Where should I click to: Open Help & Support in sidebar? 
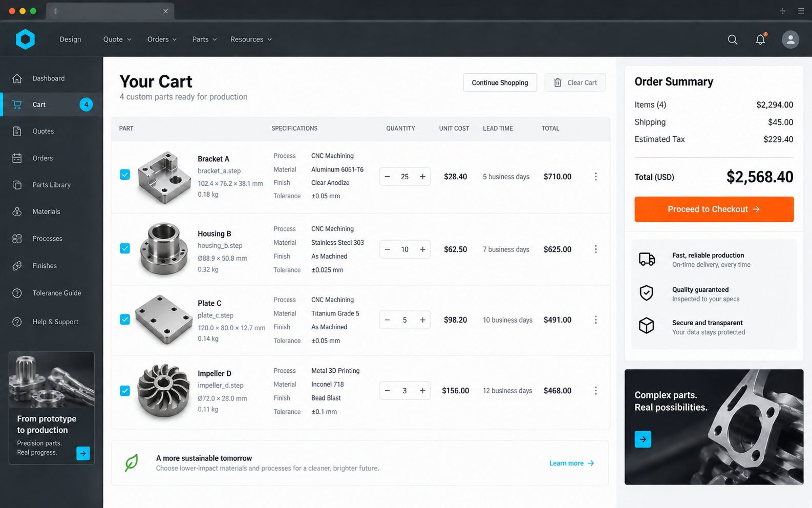coord(52,322)
